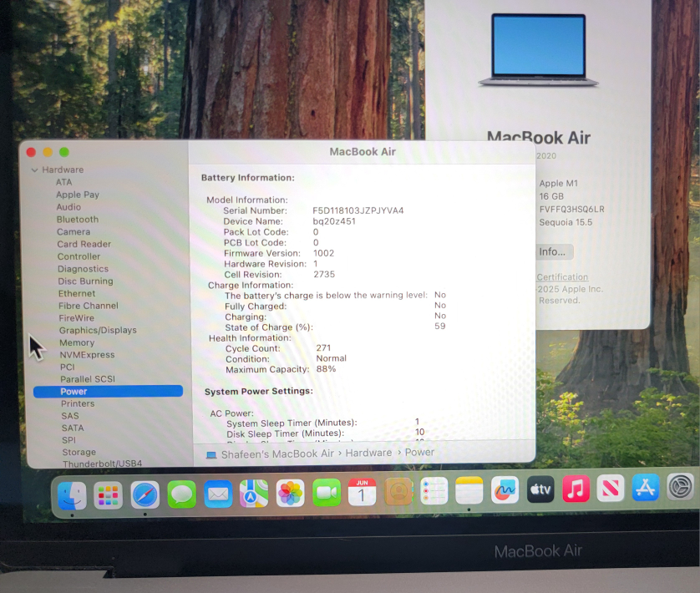
Task: Select PCI in Hardware list
Action: click(x=68, y=367)
